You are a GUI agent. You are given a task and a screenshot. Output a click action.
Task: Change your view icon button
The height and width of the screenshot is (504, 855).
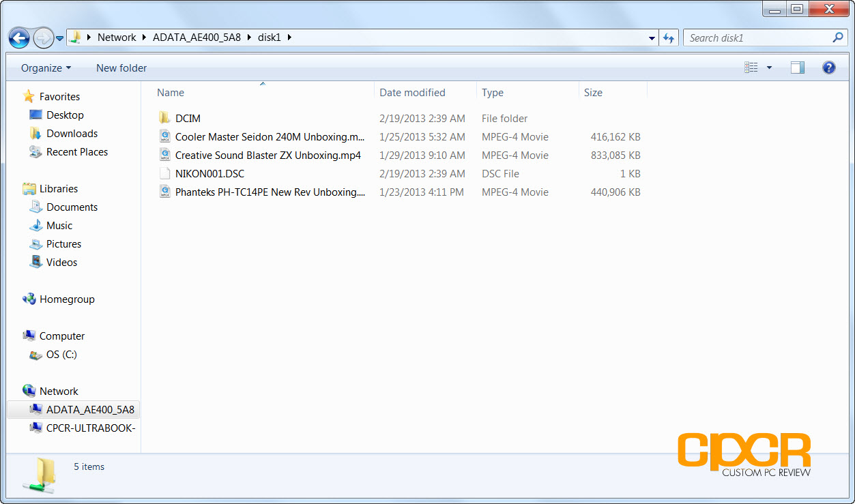pyautogui.click(x=751, y=68)
